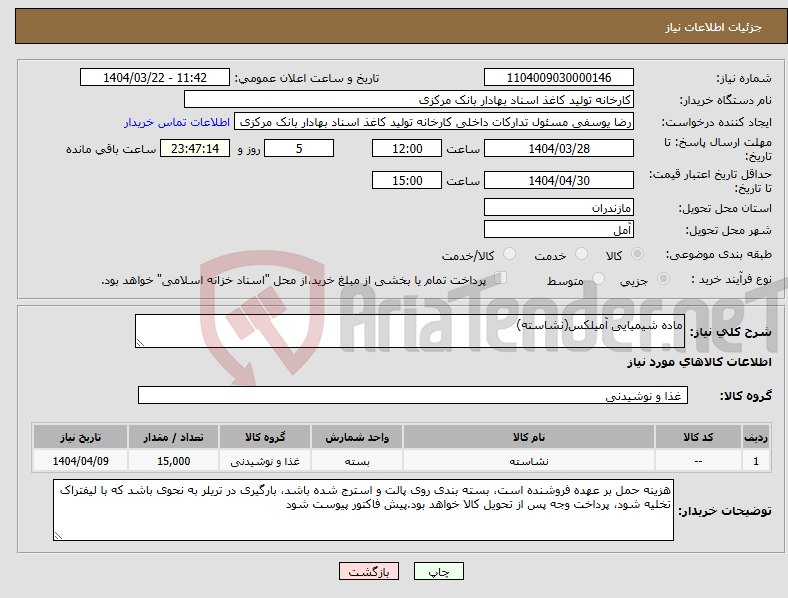Click the ایجاد کننده درخواست field
The height and width of the screenshot is (598, 788).
[x=434, y=122]
